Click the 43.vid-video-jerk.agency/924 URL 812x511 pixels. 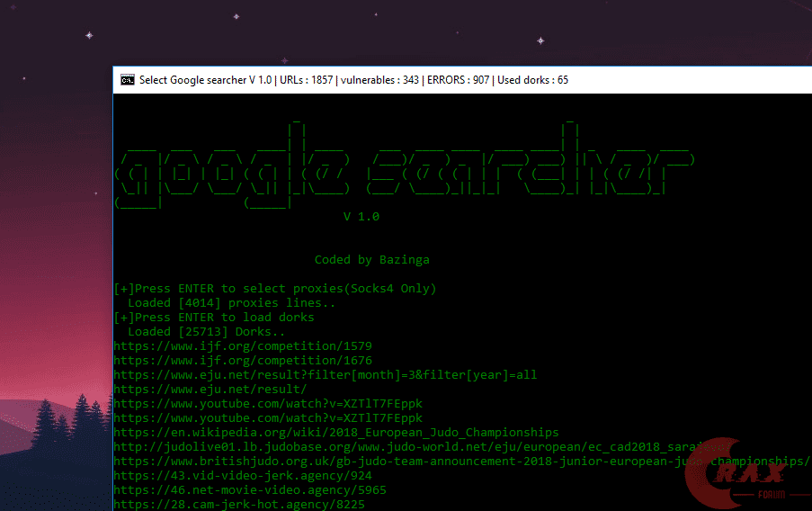243,476
